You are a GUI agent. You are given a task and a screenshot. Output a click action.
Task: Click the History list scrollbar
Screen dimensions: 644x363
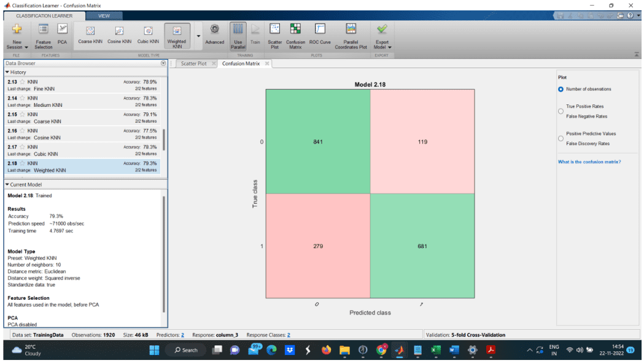pyautogui.click(x=164, y=140)
